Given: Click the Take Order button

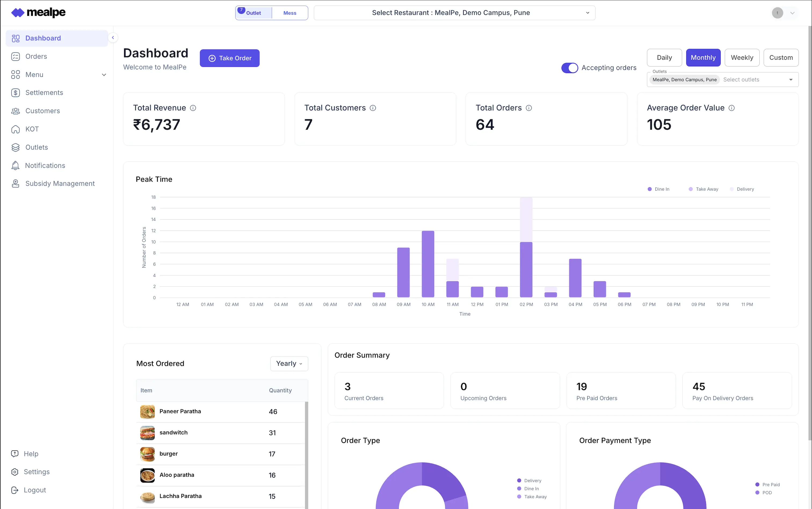Looking at the screenshot, I should pyautogui.click(x=230, y=58).
